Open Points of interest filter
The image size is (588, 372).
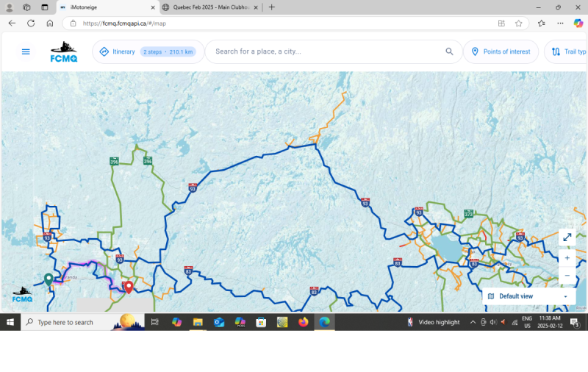point(501,51)
